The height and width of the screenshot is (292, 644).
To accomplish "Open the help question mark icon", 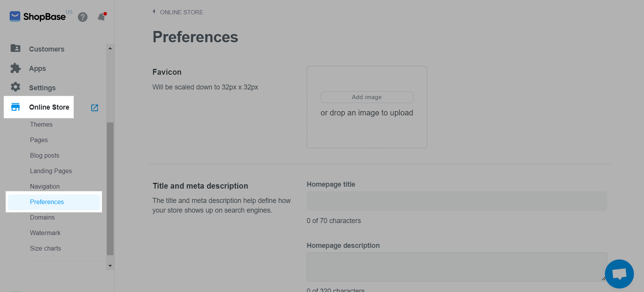I will 83,17.
